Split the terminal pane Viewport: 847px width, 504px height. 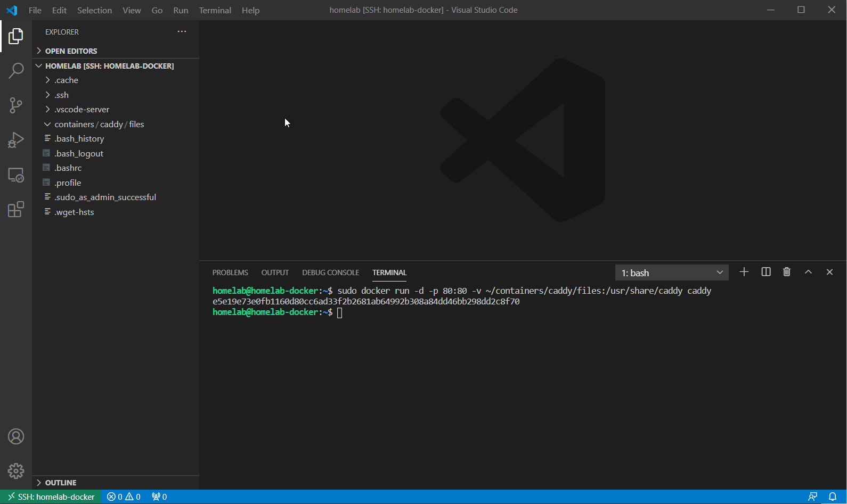(766, 272)
